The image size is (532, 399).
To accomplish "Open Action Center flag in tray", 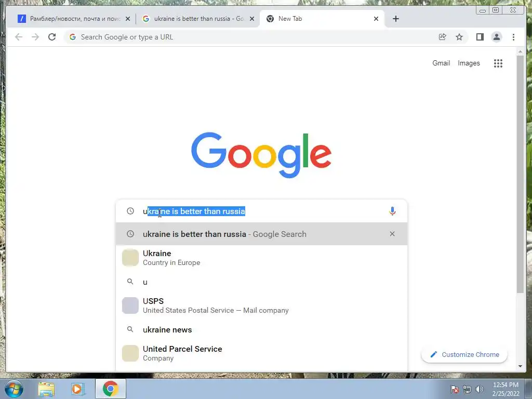I will tap(455, 389).
